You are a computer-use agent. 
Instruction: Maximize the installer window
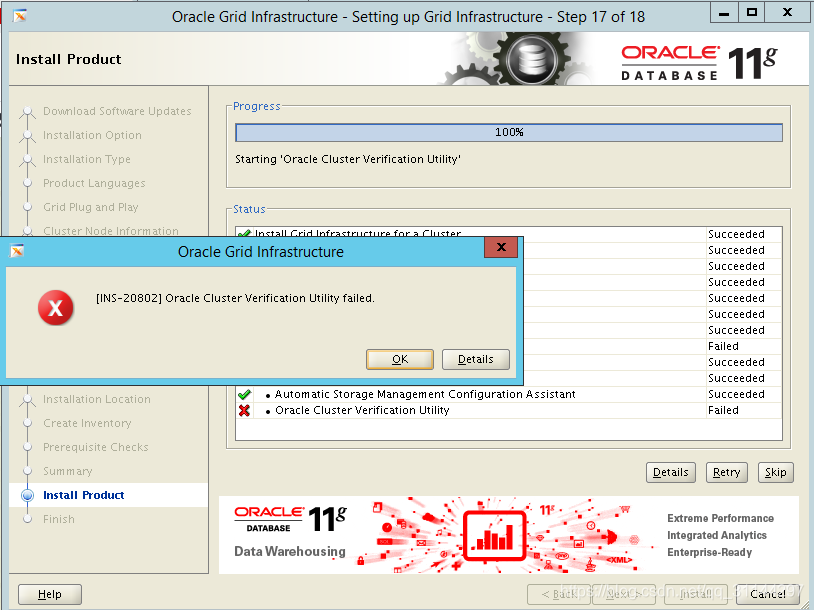751,13
